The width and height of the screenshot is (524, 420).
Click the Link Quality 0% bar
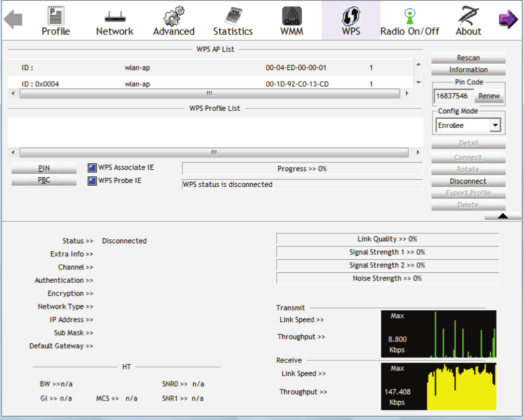(x=388, y=239)
